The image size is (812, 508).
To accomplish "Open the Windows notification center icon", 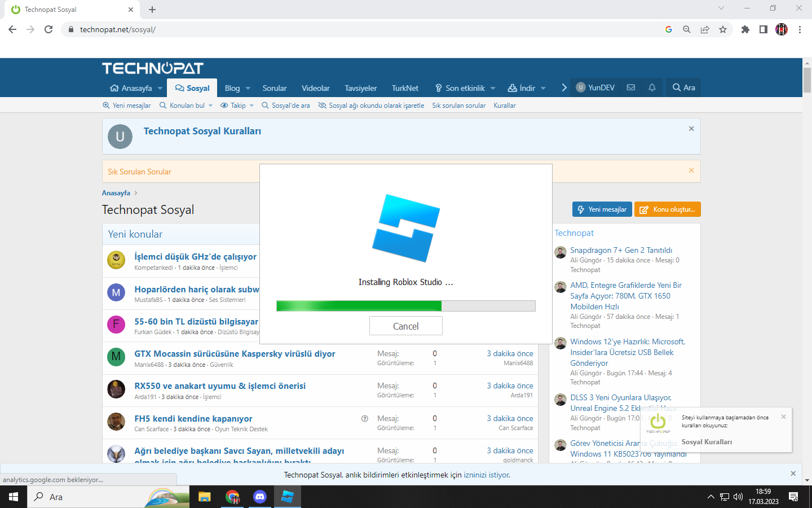I will pyautogui.click(x=793, y=497).
